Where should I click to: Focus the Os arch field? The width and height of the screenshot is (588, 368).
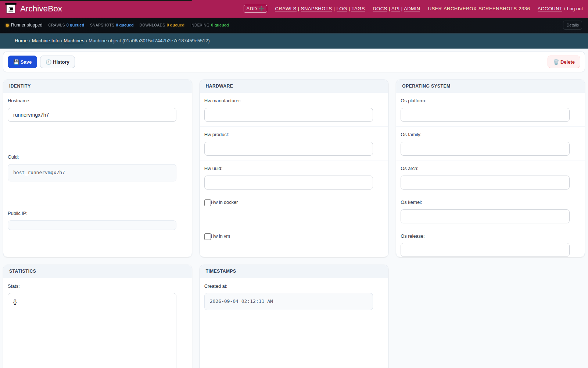[x=485, y=183]
